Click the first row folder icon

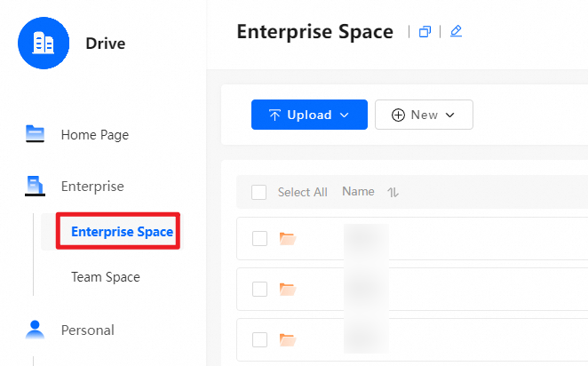pos(287,238)
